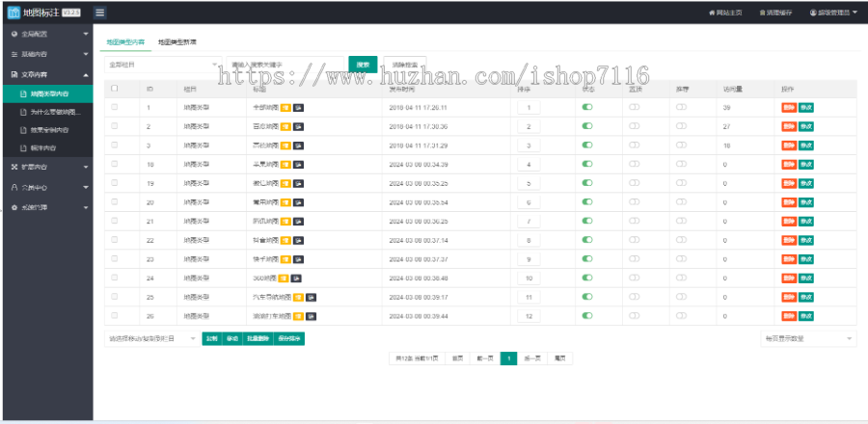
Task: Tick the checkbox for row ID 19
Action: (x=115, y=183)
